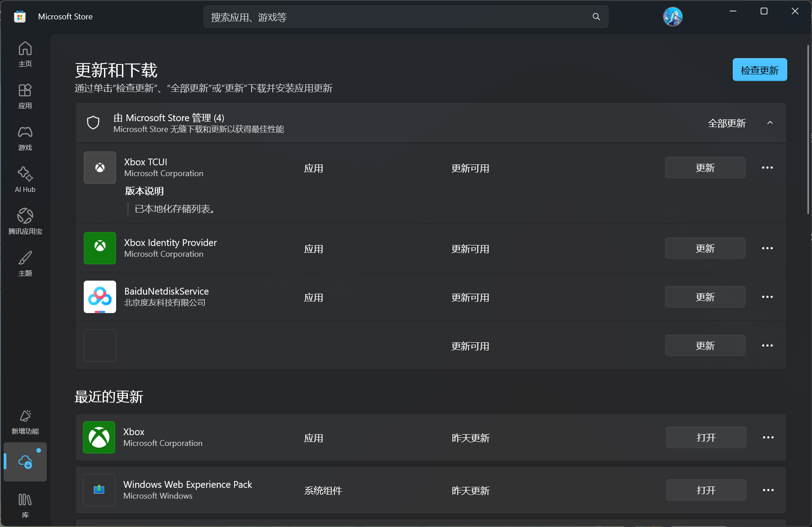Click the 已本地化存储列表。 release note

click(x=175, y=209)
